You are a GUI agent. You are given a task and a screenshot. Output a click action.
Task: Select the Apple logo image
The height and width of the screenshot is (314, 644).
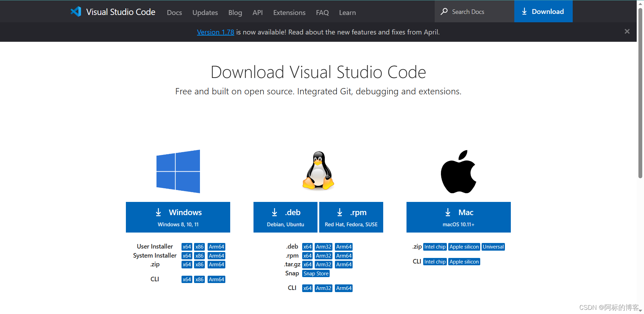[458, 171]
